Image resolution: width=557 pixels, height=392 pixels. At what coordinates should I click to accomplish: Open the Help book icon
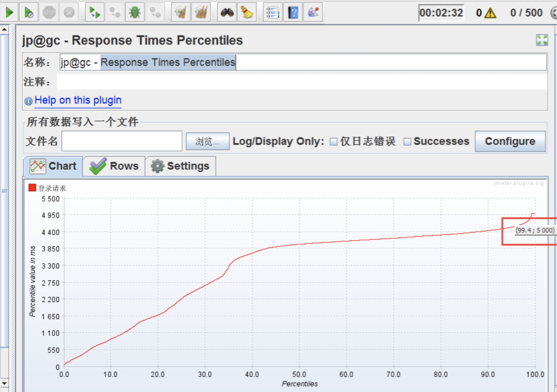click(x=293, y=12)
